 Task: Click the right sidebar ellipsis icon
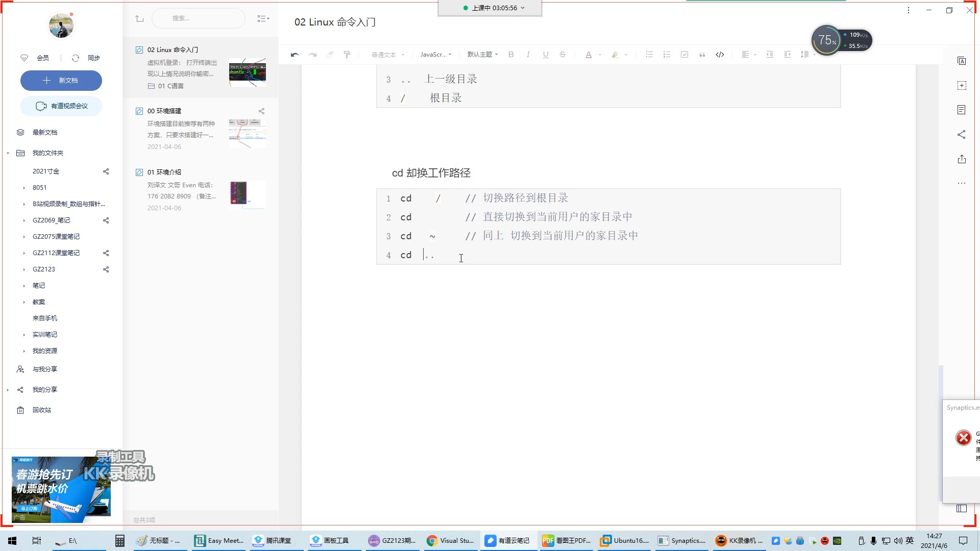(x=962, y=183)
